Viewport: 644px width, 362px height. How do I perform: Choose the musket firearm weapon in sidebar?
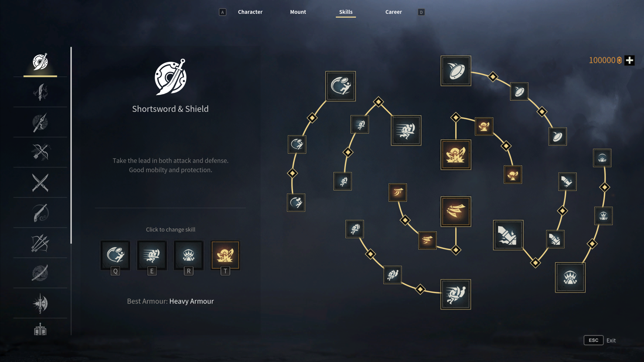(x=40, y=213)
